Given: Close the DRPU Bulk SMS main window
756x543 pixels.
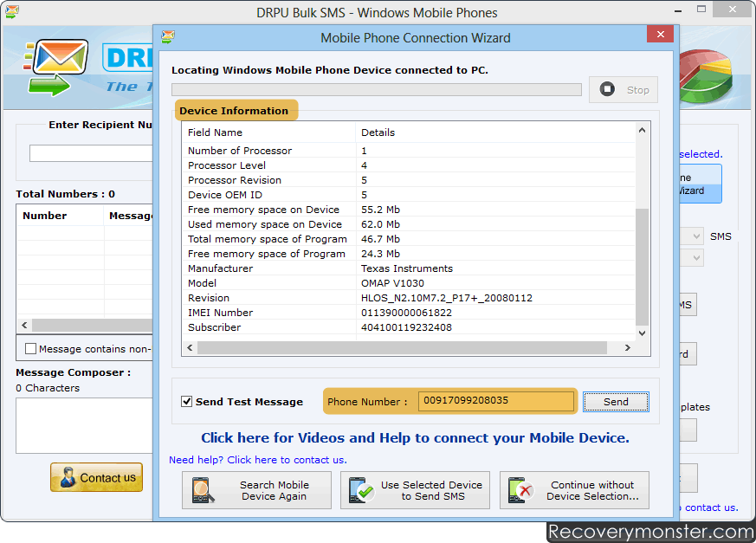Looking at the screenshot, I should 733,10.
